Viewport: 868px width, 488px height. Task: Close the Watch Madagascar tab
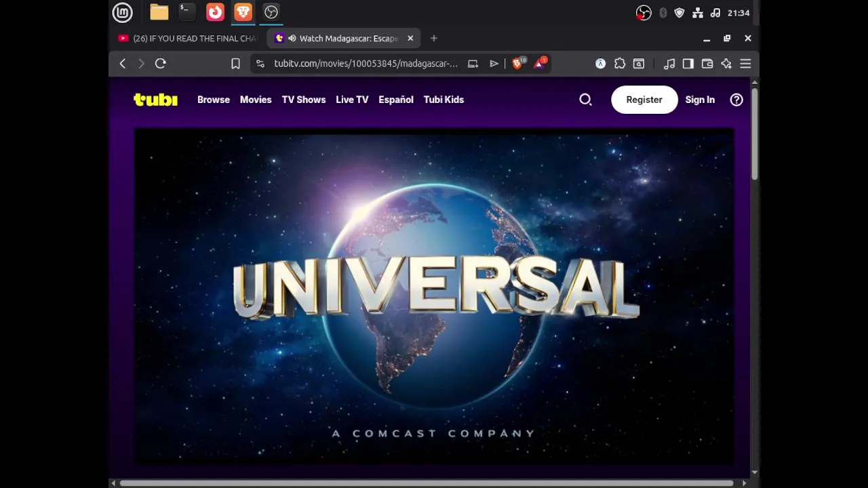tap(410, 39)
